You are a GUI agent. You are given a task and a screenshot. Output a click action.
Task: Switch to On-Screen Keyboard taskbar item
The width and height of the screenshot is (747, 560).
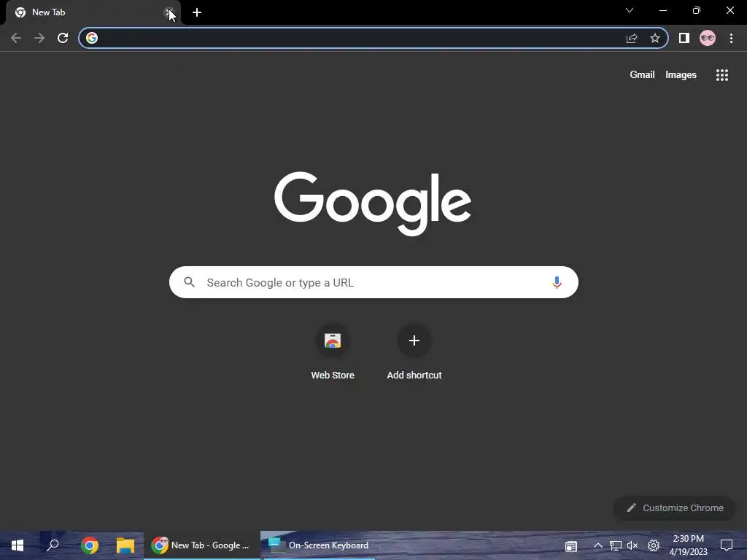[x=319, y=545]
